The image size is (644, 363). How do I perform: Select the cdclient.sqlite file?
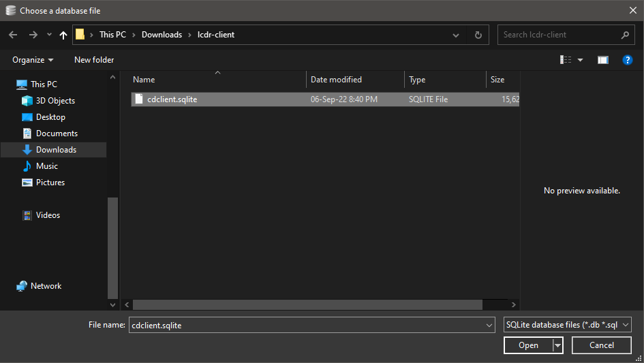coord(172,99)
